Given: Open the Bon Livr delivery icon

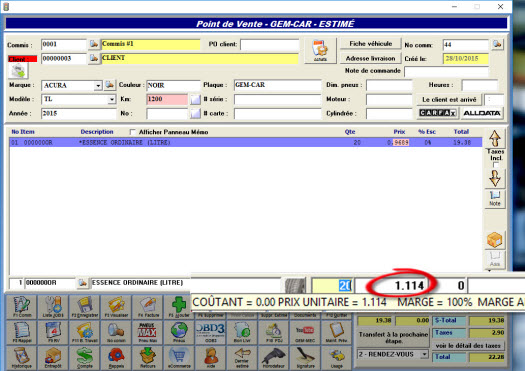Looking at the screenshot, I should pyautogui.click(x=242, y=332).
